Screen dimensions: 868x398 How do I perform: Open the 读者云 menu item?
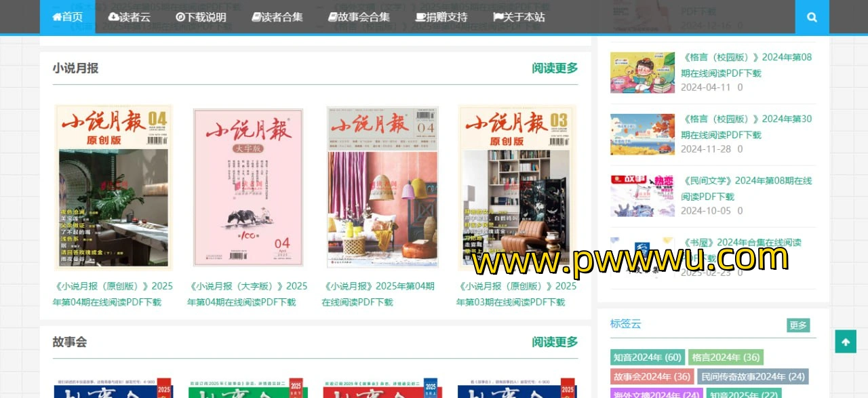click(x=129, y=17)
